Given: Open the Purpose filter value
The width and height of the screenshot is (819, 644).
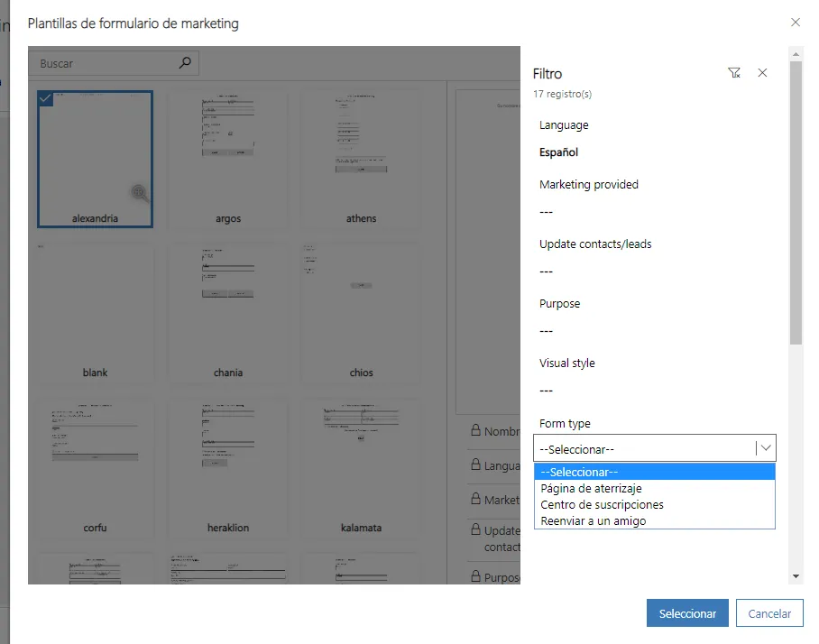Looking at the screenshot, I should tap(546, 331).
